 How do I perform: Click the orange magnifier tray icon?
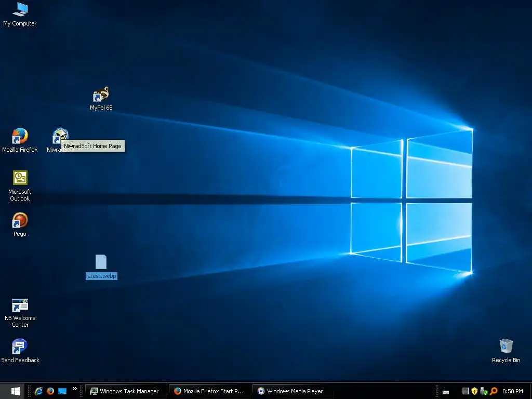tap(494, 391)
